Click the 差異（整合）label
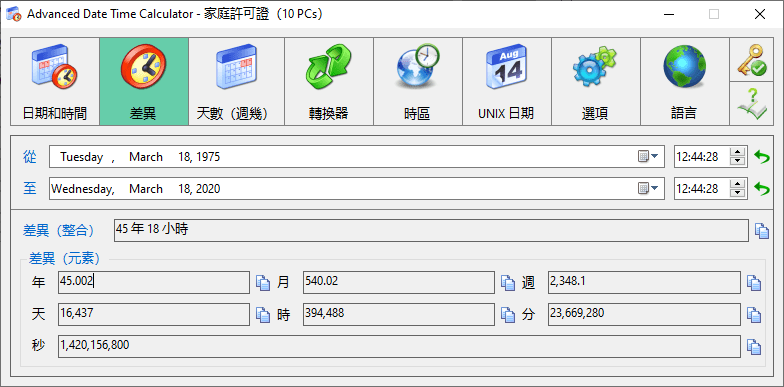The image size is (784, 387). coord(58,230)
